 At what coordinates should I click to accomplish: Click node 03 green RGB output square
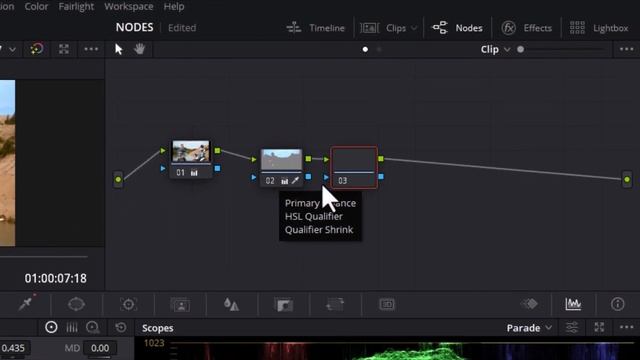point(381,159)
